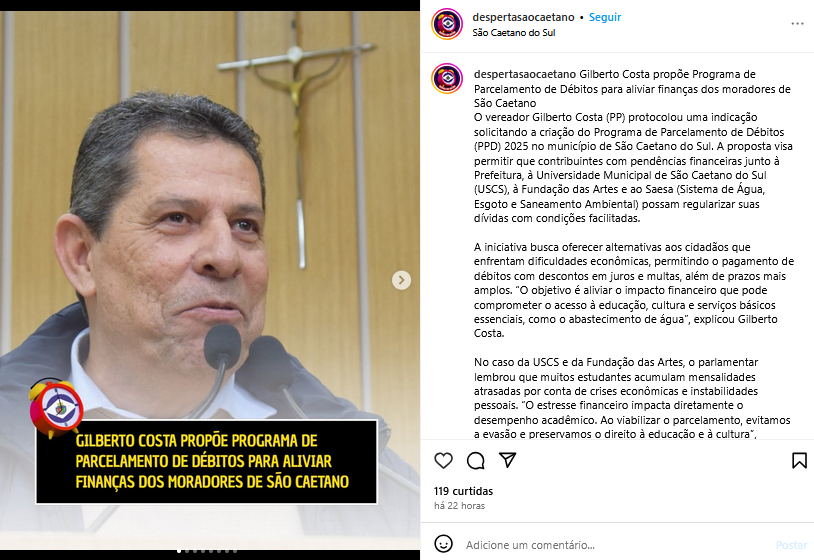The height and width of the screenshot is (560, 814).
Task: Submit comment with the Postar button
Action: pos(791,545)
